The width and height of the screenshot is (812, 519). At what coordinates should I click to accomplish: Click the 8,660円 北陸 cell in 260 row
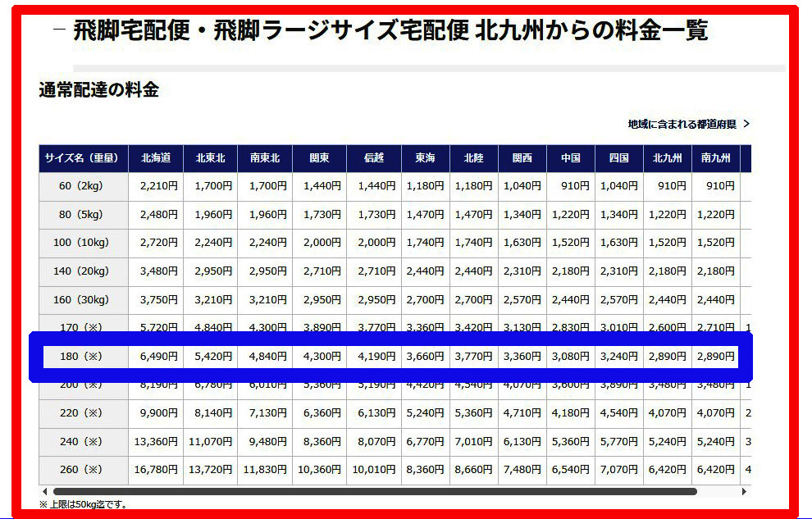pyautogui.click(x=474, y=470)
